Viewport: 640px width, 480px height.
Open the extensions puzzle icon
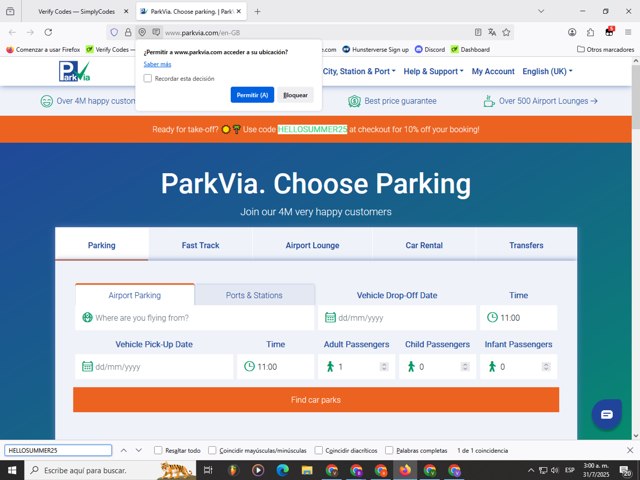(x=591, y=32)
